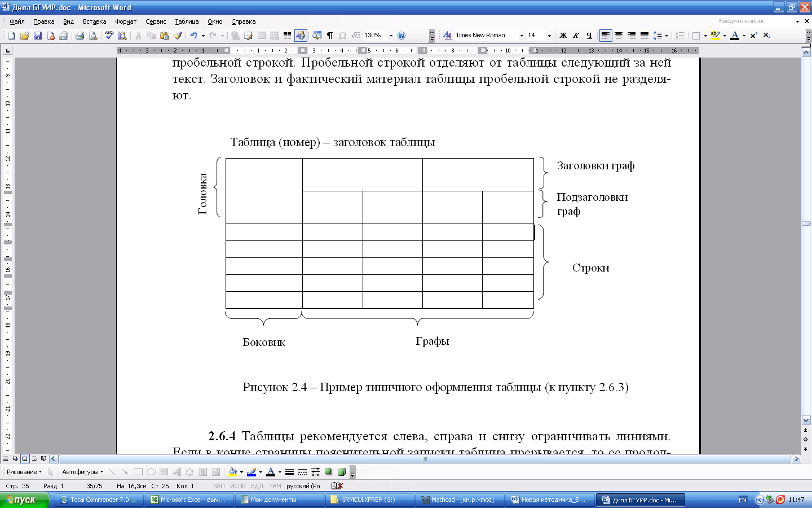Justify the paragraph text
The image size is (812, 508).
pyautogui.click(x=644, y=36)
